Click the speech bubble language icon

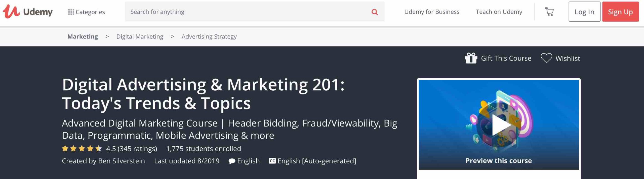click(232, 161)
